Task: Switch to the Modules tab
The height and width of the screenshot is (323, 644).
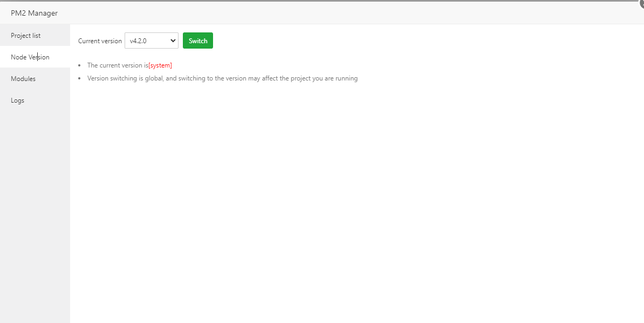Action: (x=35, y=79)
